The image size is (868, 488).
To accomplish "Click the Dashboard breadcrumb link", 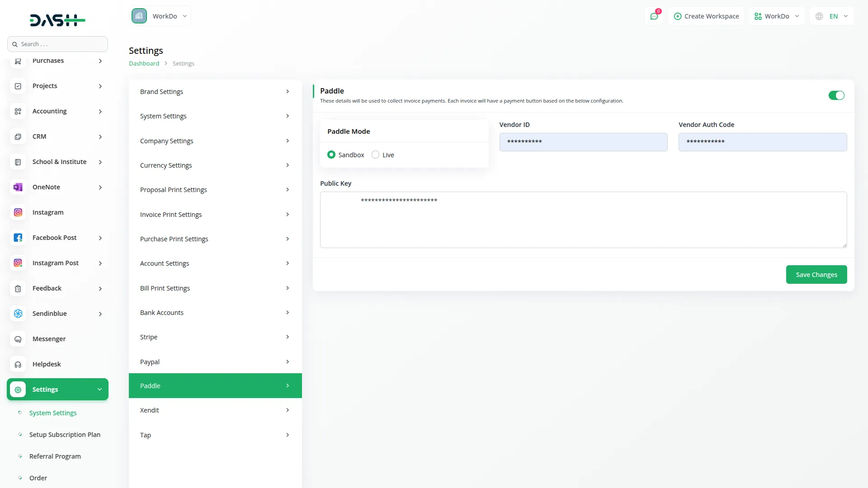I will coord(144,64).
